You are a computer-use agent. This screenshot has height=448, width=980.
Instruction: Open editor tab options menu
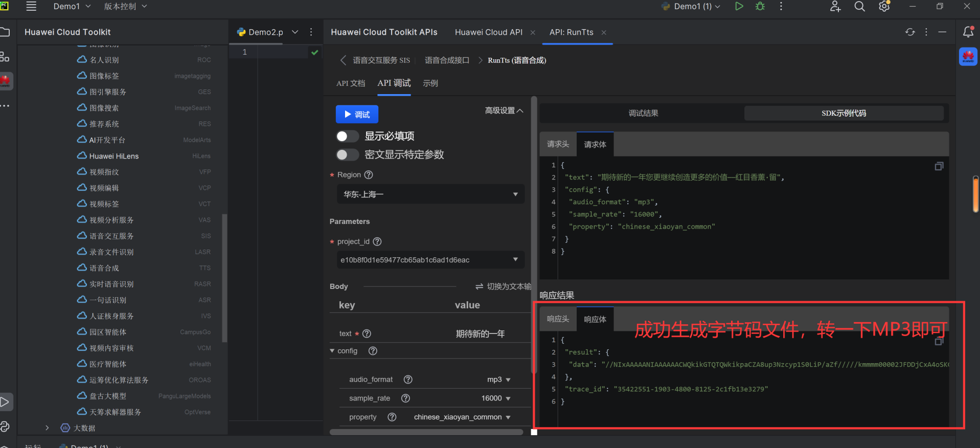point(311,32)
